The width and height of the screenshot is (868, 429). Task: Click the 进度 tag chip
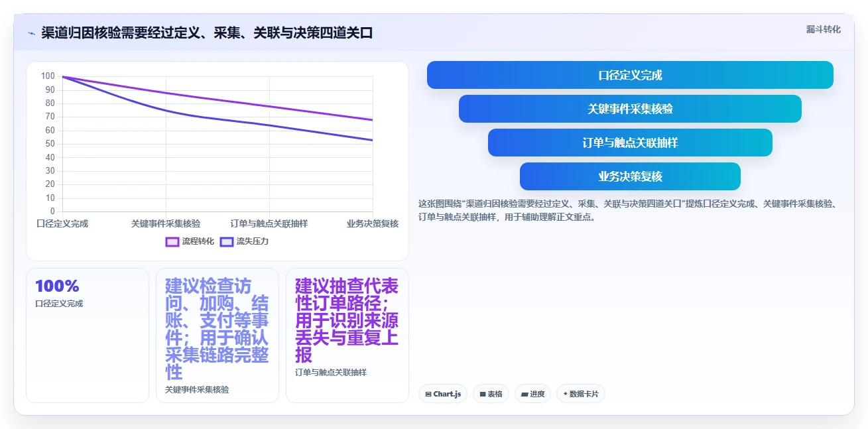point(532,394)
